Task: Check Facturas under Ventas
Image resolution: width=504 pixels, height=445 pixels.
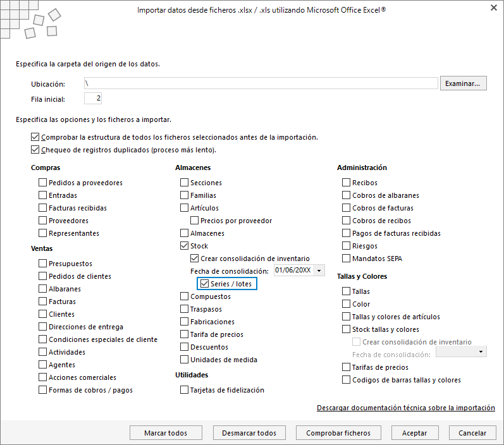Action: [43, 302]
